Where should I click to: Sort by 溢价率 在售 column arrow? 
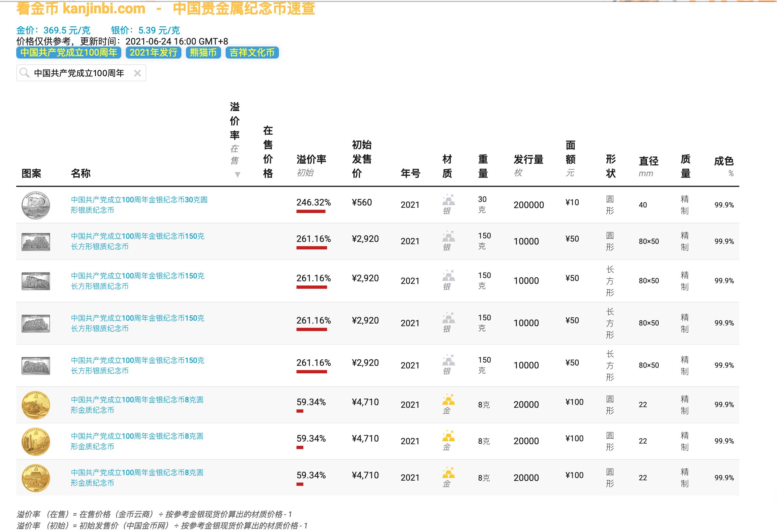tap(237, 174)
